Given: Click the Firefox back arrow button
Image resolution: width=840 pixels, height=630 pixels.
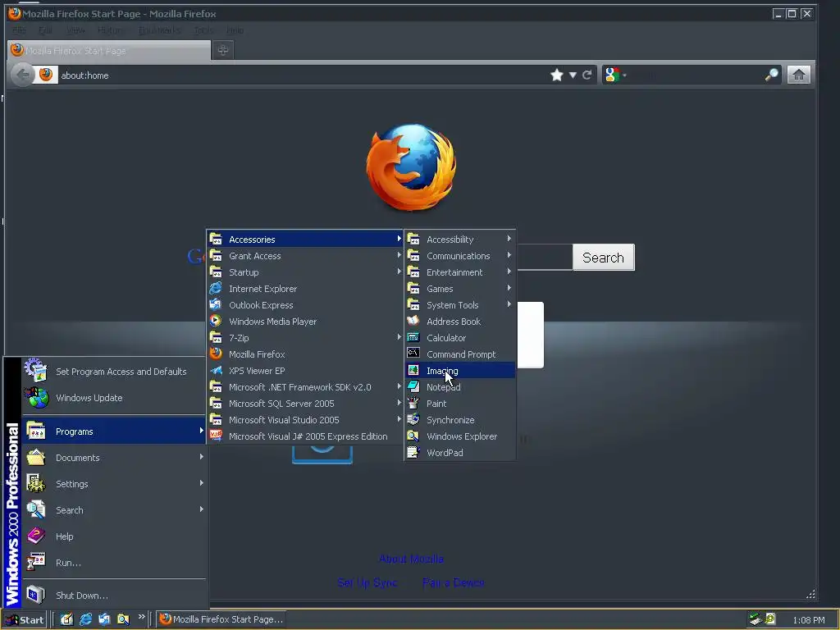Looking at the screenshot, I should [x=22, y=75].
